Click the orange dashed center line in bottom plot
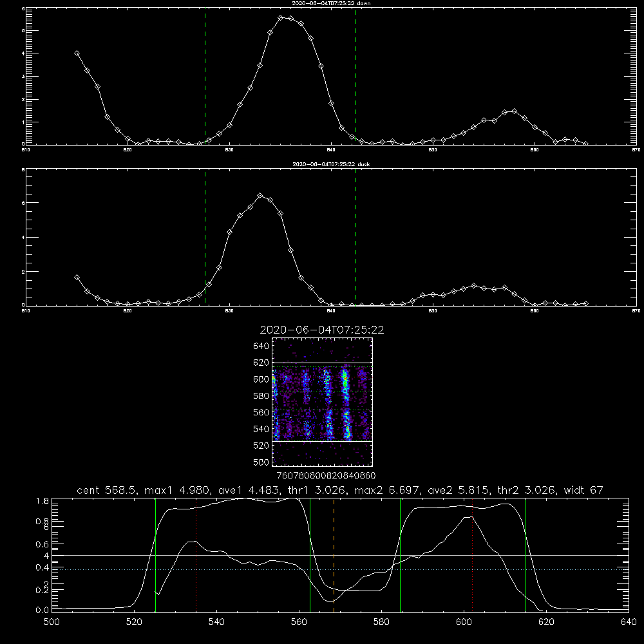Screen dimensions: 644x644 point(334,555)
